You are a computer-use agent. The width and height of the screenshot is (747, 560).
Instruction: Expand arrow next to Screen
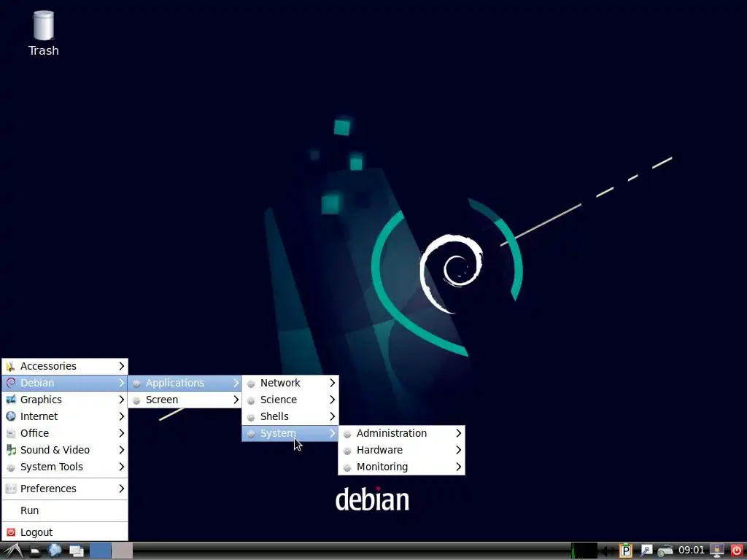[236, 400]
